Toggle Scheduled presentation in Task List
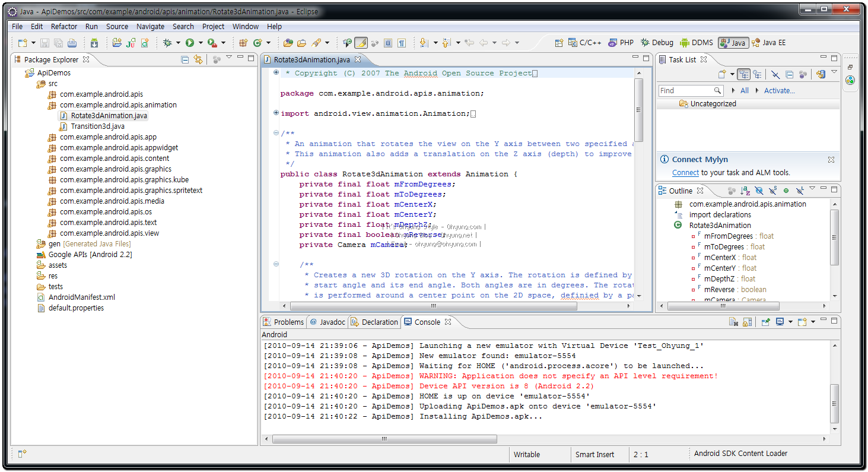868x472 pixels. [x=757, y=74]
